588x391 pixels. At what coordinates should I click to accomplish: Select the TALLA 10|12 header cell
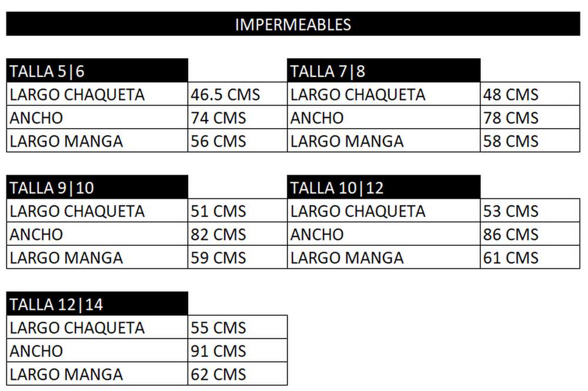pos(383,188)
